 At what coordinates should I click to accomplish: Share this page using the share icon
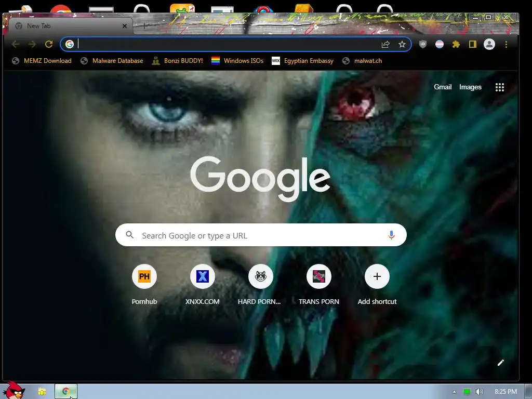(385, 45)
